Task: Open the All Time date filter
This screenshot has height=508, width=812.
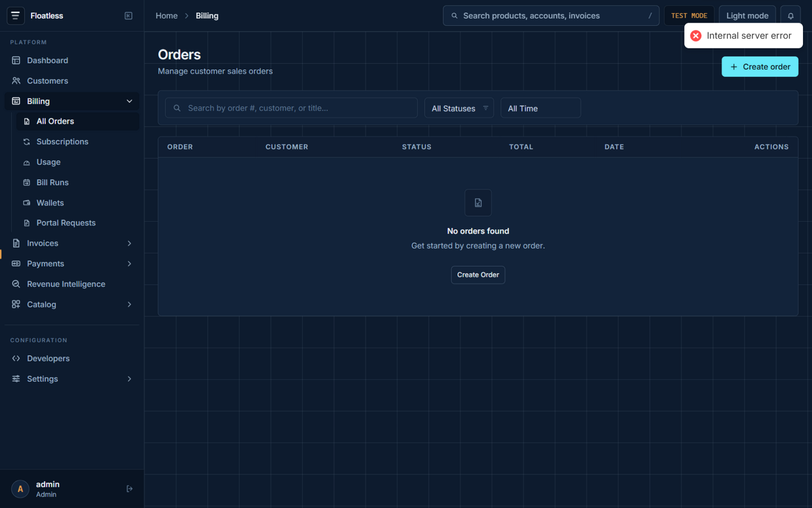Action: (x=540, y=108)
